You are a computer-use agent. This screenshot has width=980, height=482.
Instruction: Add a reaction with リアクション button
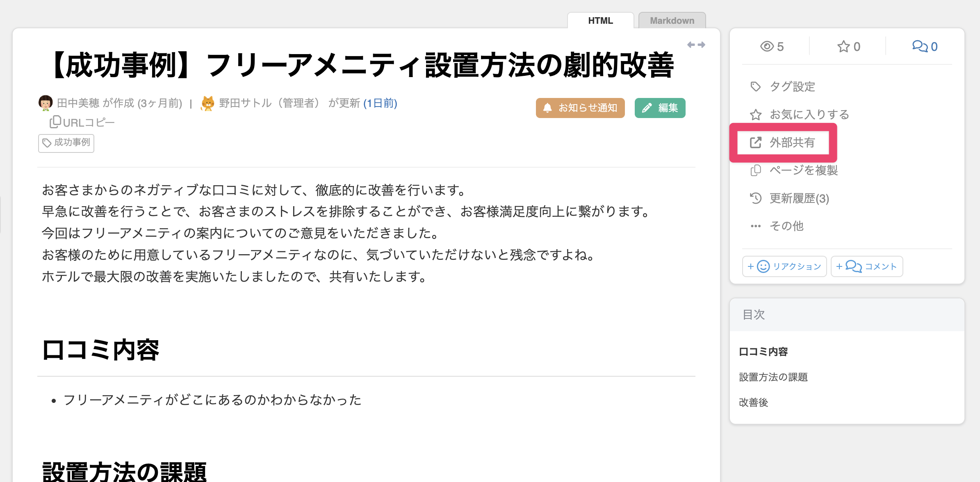click(784, 266)
